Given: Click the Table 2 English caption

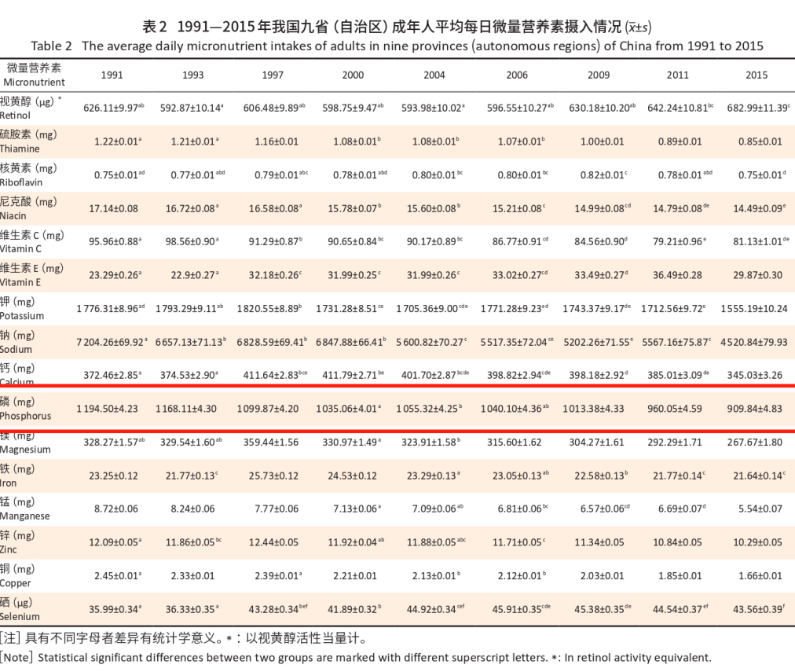Looking at the screenshot, I should (x=397, y=46).
